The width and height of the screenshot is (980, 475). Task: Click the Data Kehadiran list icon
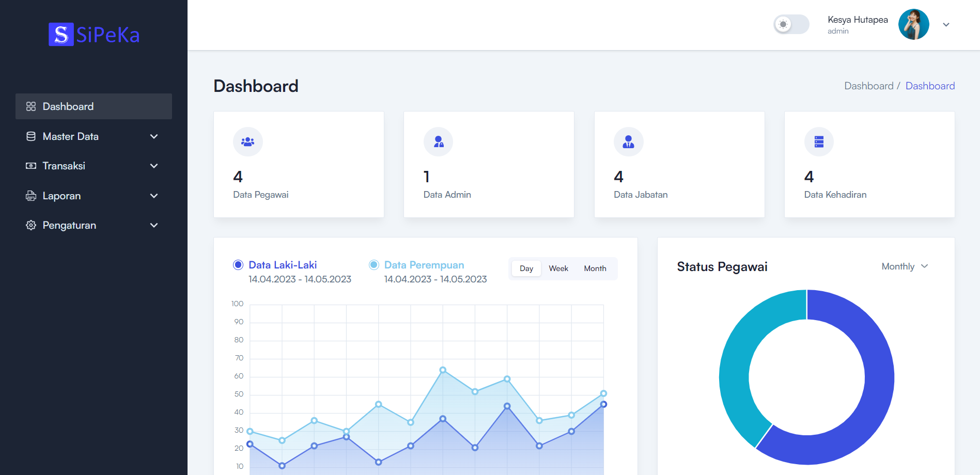818,141
